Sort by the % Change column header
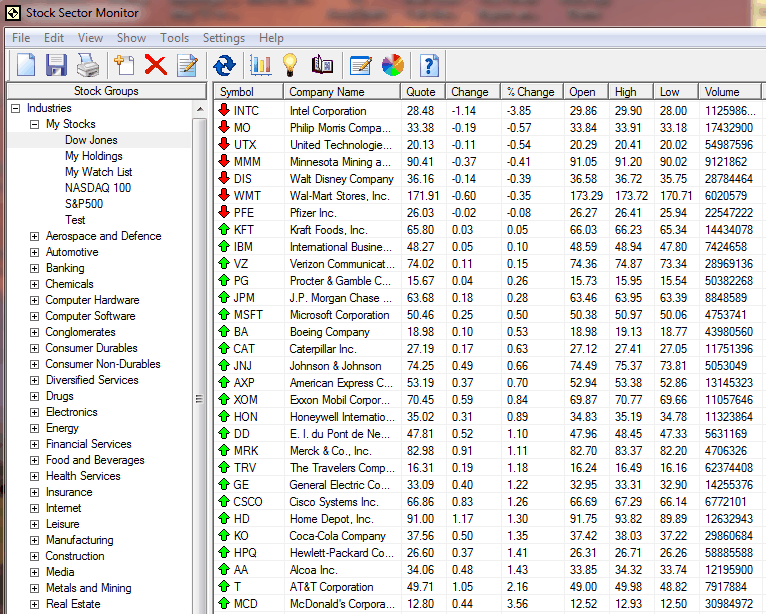 coord(530,92)
